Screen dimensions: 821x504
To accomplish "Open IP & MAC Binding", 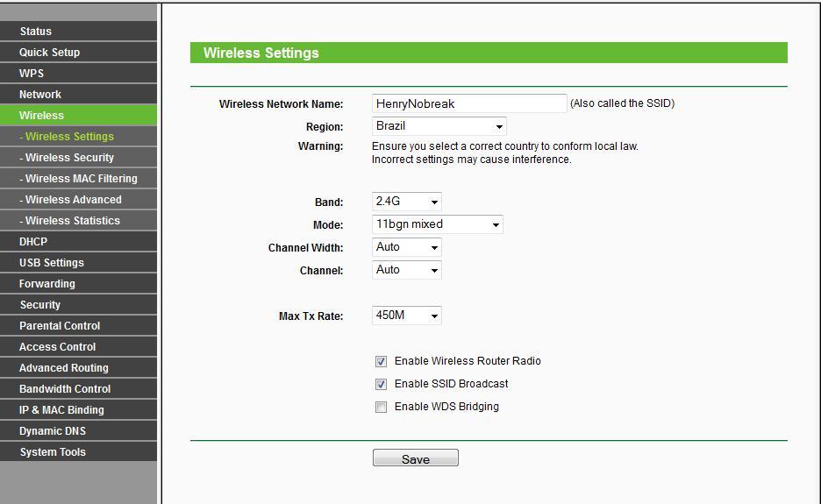I will pos(79,410).
